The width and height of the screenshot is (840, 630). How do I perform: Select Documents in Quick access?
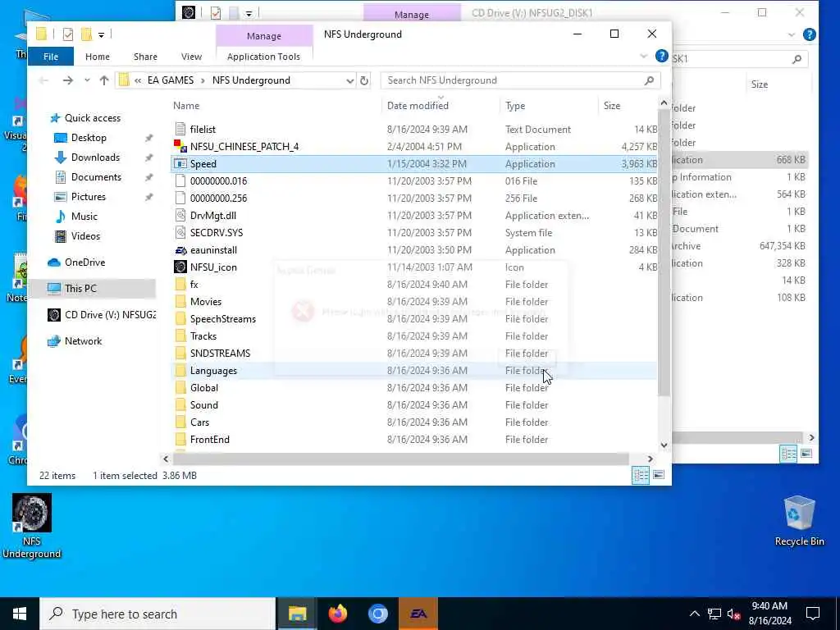pos(96,177)
